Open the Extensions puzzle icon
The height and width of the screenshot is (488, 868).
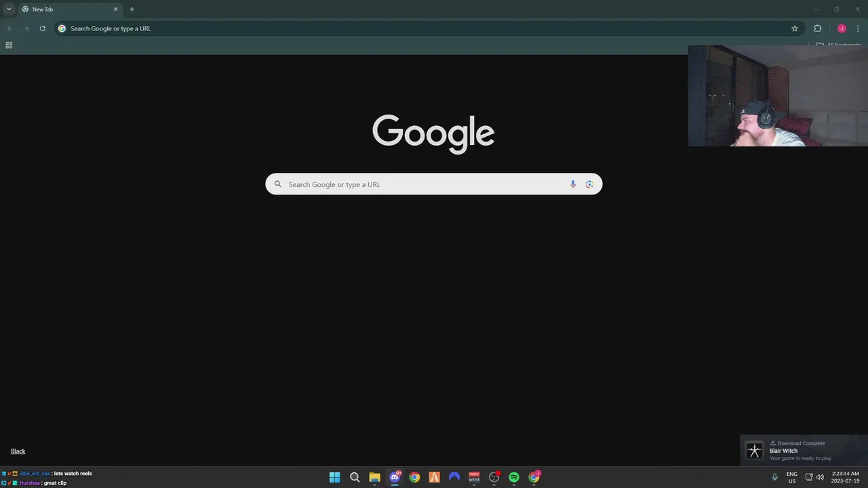click(817, 28)
